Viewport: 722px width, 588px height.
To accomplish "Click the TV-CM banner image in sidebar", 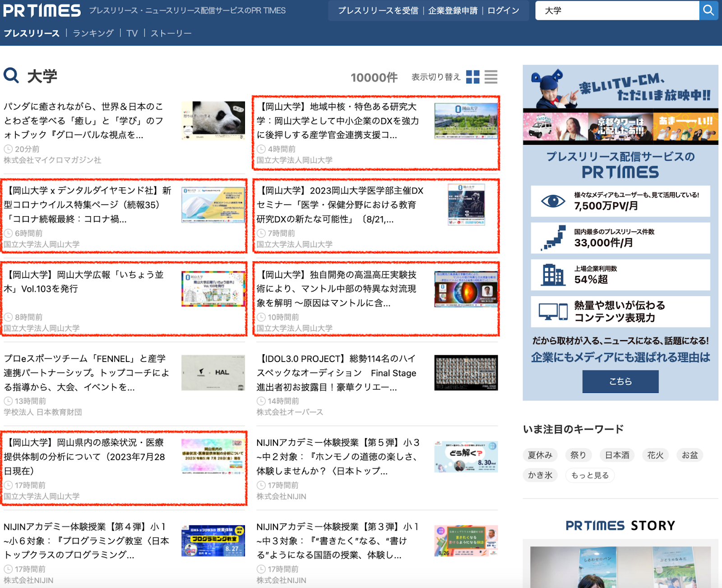I will point(620,105).
